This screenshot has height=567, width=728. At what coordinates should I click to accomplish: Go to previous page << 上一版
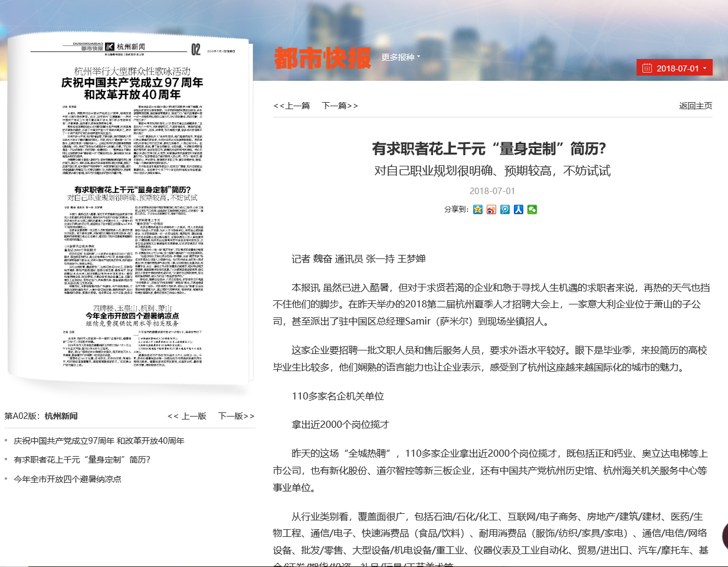click(x=187, y=416)
